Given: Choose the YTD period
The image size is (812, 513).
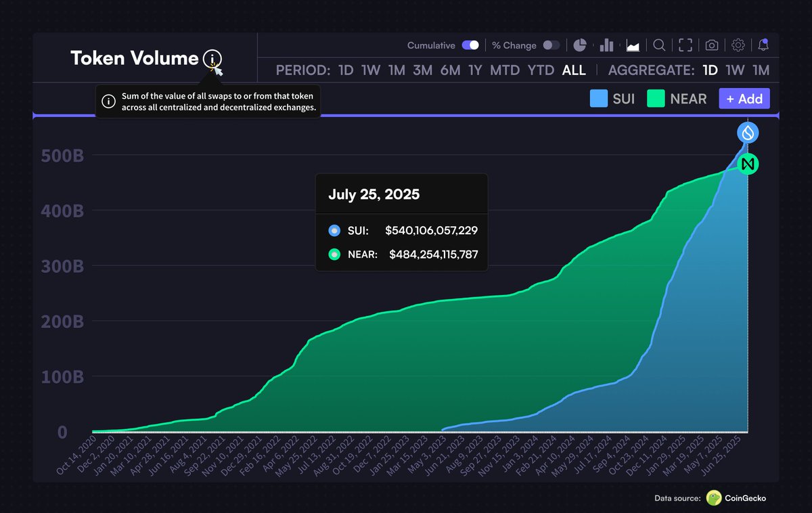Looking at the screenshot, I should coord(541,70).
